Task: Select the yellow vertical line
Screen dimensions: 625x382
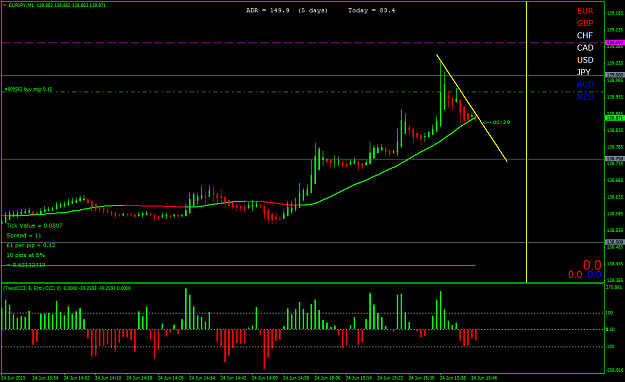Action: [x=527, y=142]
